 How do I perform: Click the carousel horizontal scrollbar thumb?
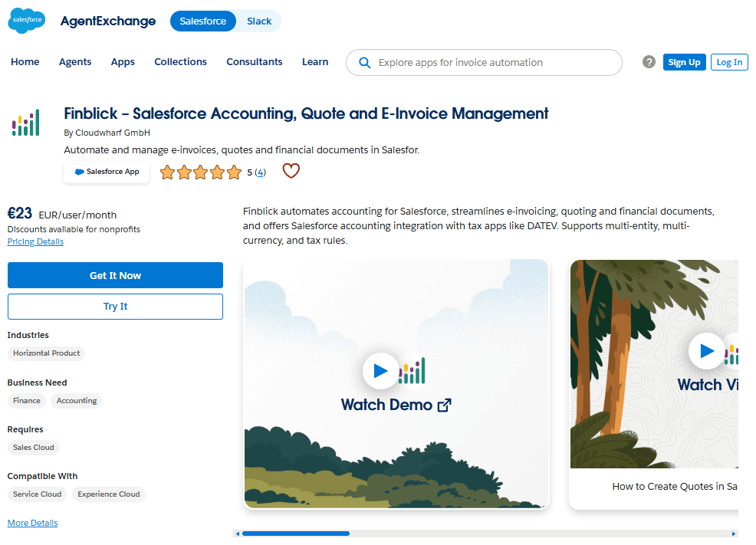coord(295,534)
